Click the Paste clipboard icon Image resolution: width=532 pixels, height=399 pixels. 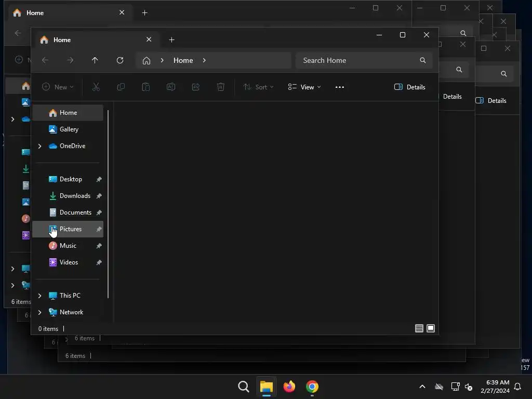click(x=146, y=87)
